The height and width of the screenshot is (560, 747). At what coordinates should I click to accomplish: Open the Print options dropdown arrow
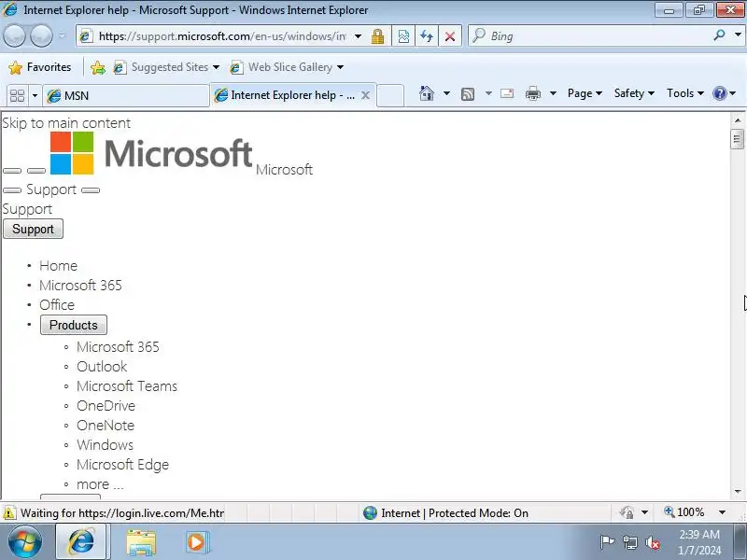tap(553, 93)
